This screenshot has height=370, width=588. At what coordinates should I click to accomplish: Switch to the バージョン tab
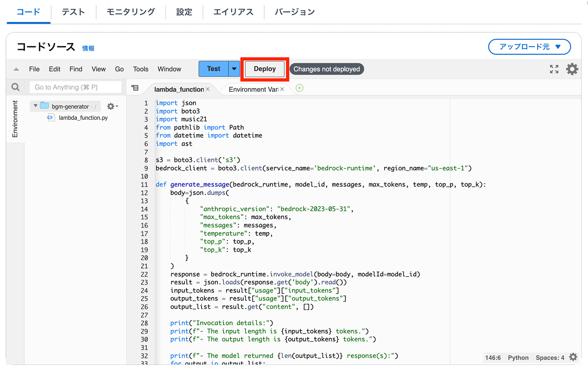[x=295, y=12]
